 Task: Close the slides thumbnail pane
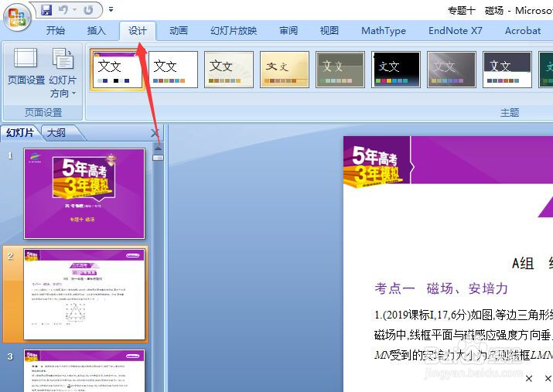[x=155, y=133]
